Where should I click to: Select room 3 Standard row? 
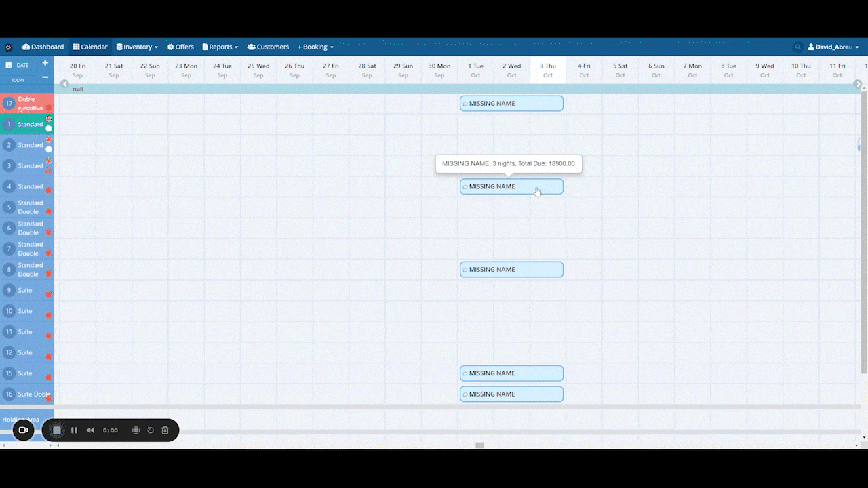[27, 165]
